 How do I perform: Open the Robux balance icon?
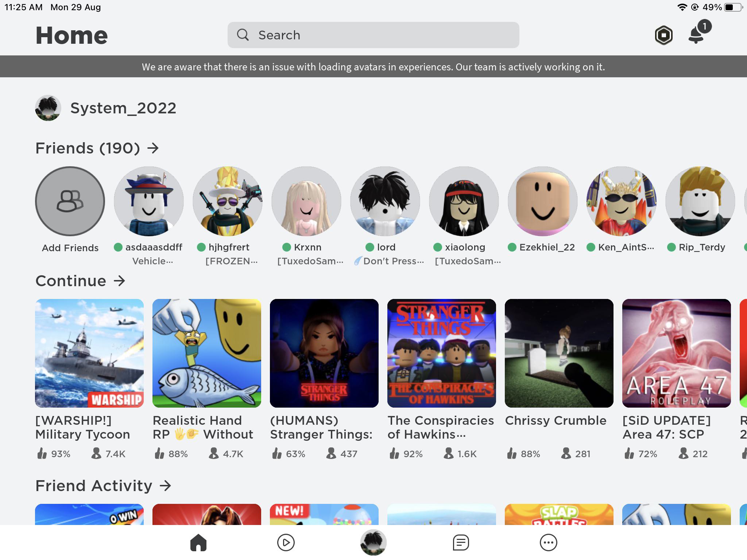(x=663, y=35)
